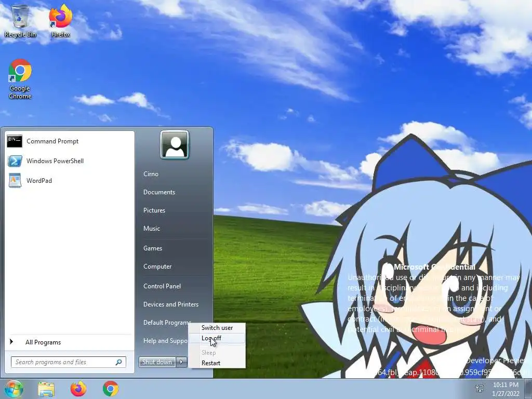
Task: Click the Windows PowerShell label in Start menu
Action: pos(55,161)
